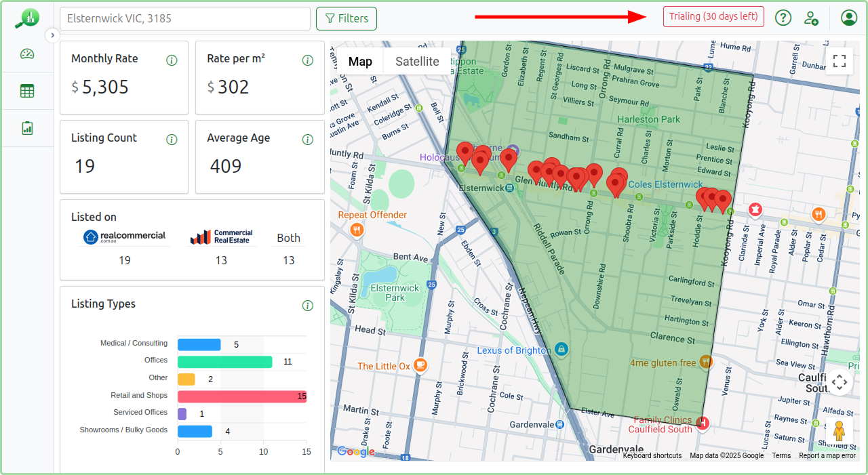Open the clipboard report icon in sidebar
The image size is (868, 475).
(27, 128)
